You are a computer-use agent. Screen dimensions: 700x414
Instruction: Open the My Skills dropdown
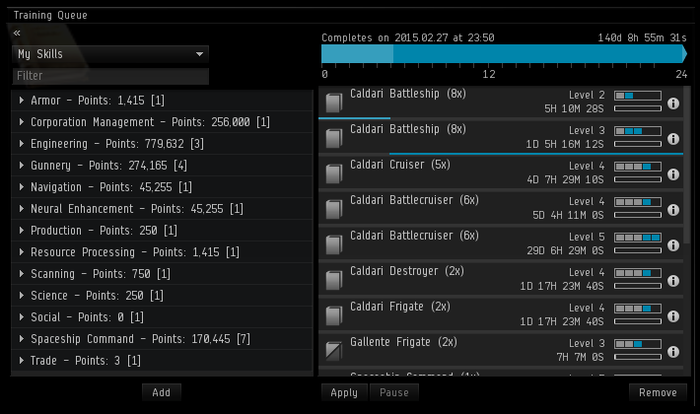pos(110,54)
